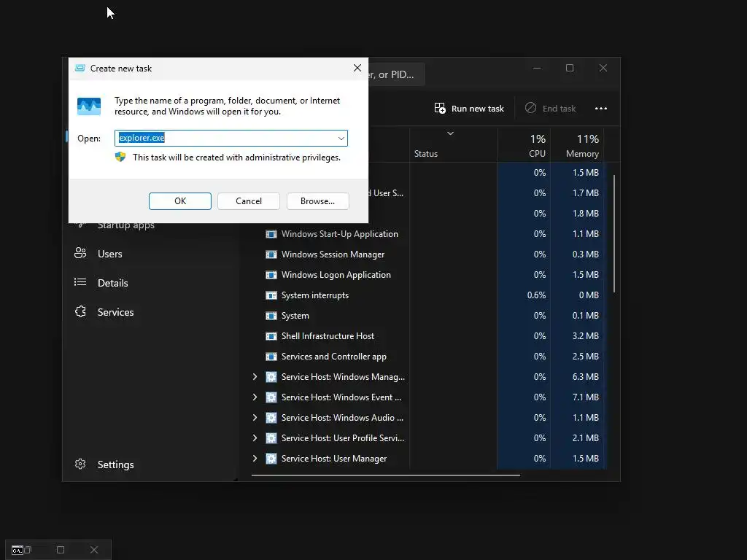Click OK in Create new task dialog
This screenshot has width=747, height=560.
click(x=179, y=201)
